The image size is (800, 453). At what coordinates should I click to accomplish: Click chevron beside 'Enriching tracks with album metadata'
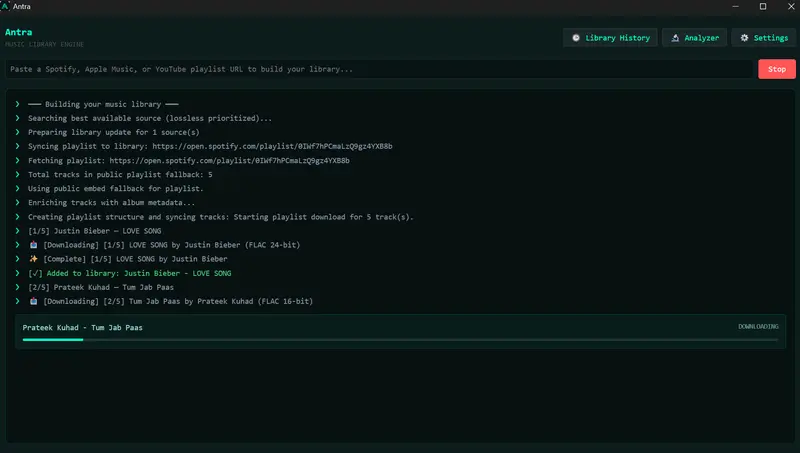point(17,203)
